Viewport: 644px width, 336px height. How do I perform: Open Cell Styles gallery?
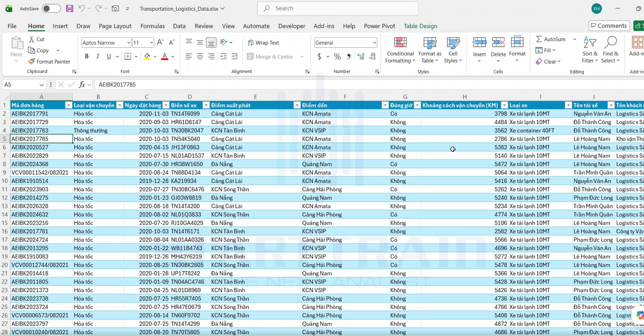pyautogui.click(x=453, y=50)
